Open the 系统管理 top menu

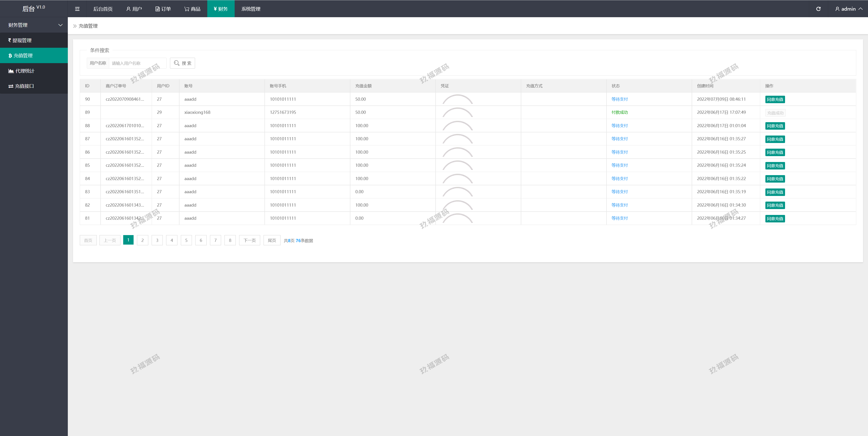pos(251,9)
